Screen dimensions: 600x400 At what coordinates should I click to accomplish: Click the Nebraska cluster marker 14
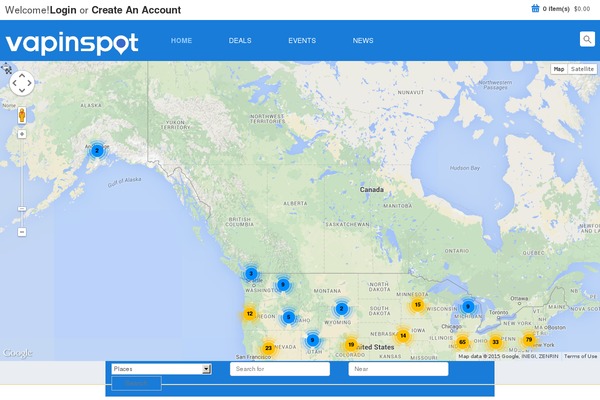(403, 336)
